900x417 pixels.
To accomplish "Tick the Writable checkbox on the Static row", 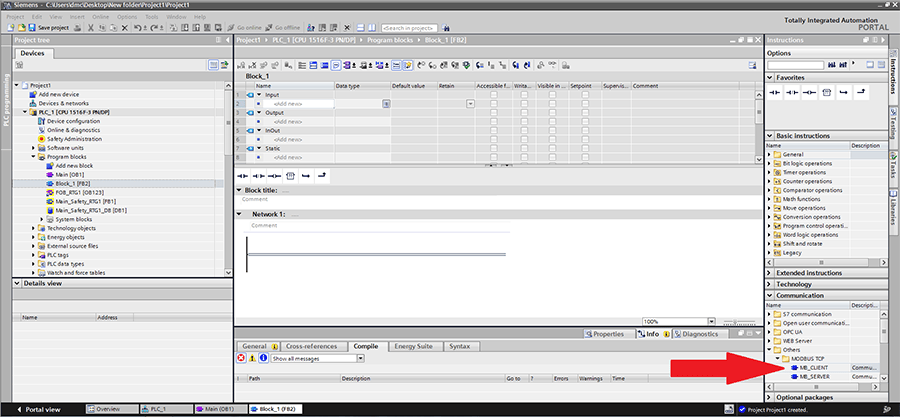I will tap(524, 148).
